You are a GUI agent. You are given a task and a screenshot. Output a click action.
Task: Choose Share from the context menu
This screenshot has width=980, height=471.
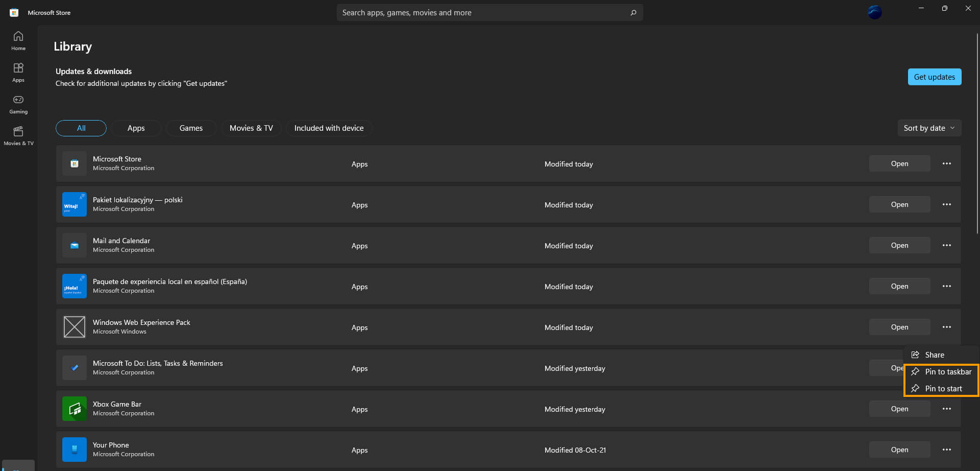[x=941, y=355]
